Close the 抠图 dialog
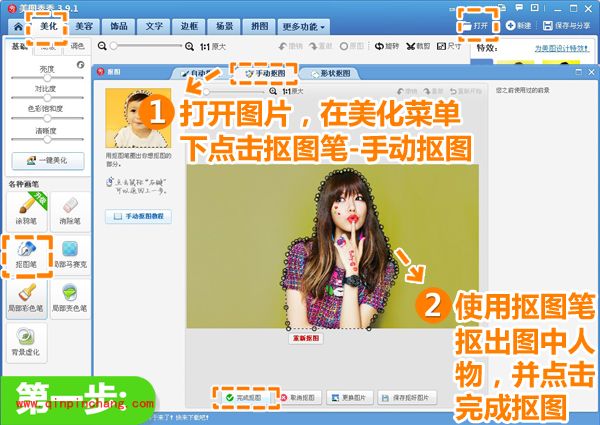 click(x=592, y=72)
